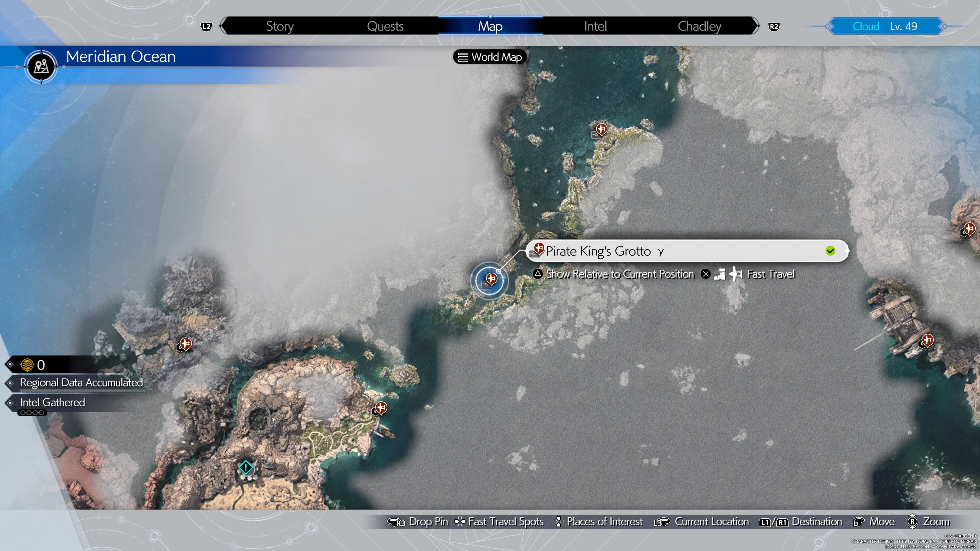The width and height of the screenshot is (980, 551).
Task: Open the Chadley tab
Action: tap(699, 26)
